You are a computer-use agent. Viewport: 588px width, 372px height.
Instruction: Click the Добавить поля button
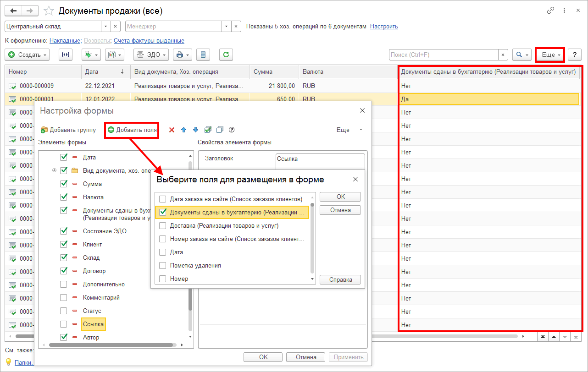(x=132, y=130)
